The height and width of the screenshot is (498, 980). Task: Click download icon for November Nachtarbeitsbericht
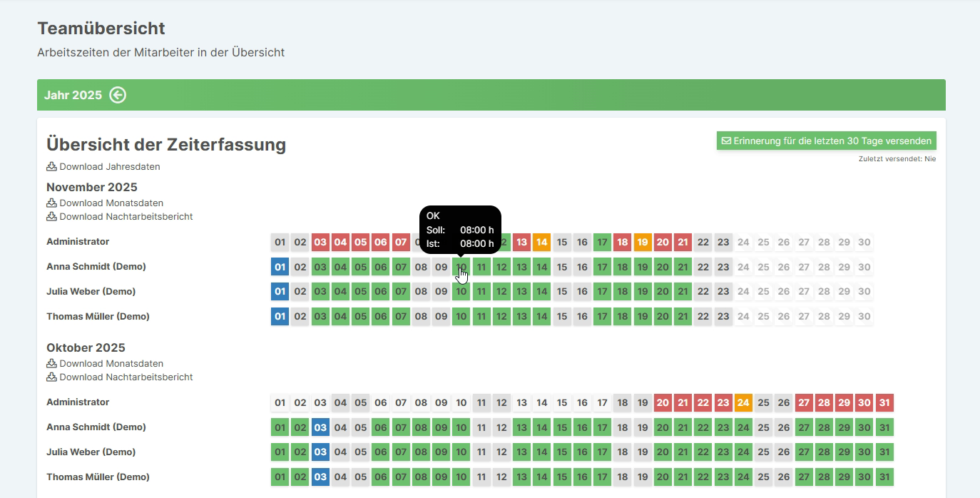tap(51, 217)
